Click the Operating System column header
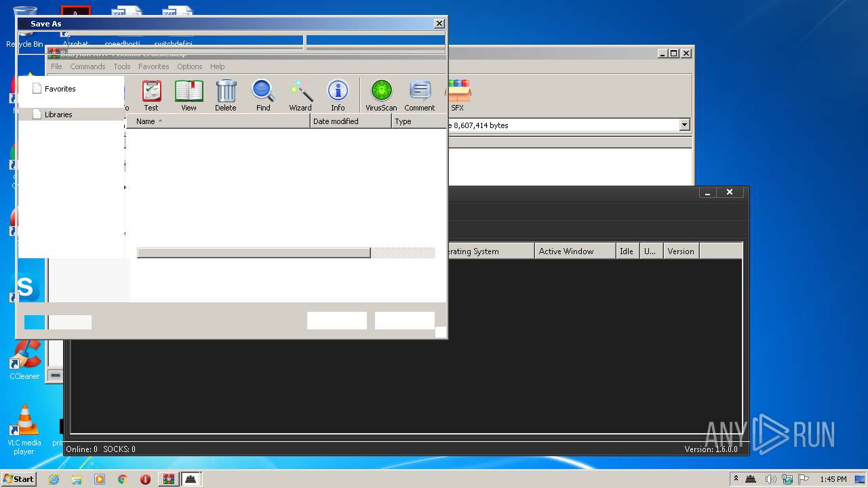Screen dimensions: 868x488 490,251
